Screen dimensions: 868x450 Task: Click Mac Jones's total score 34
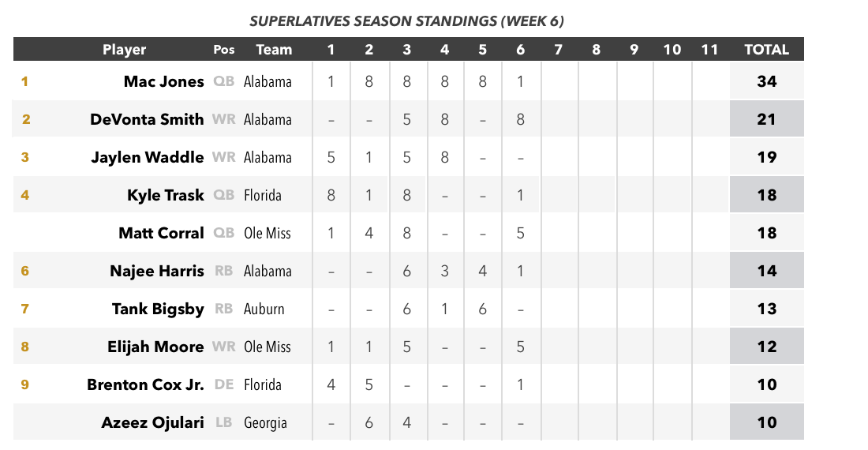click(x=767, y=81)
